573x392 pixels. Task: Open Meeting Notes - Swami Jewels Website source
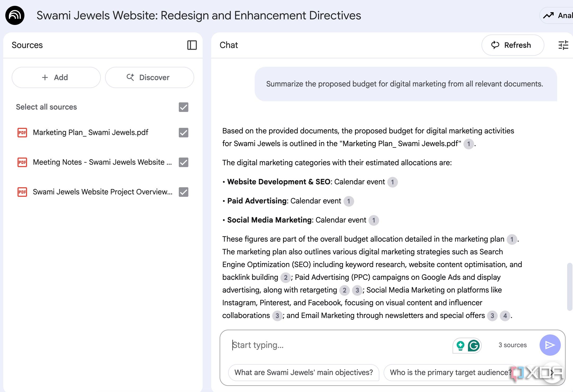pyautogui.click(x=102, y=162)
